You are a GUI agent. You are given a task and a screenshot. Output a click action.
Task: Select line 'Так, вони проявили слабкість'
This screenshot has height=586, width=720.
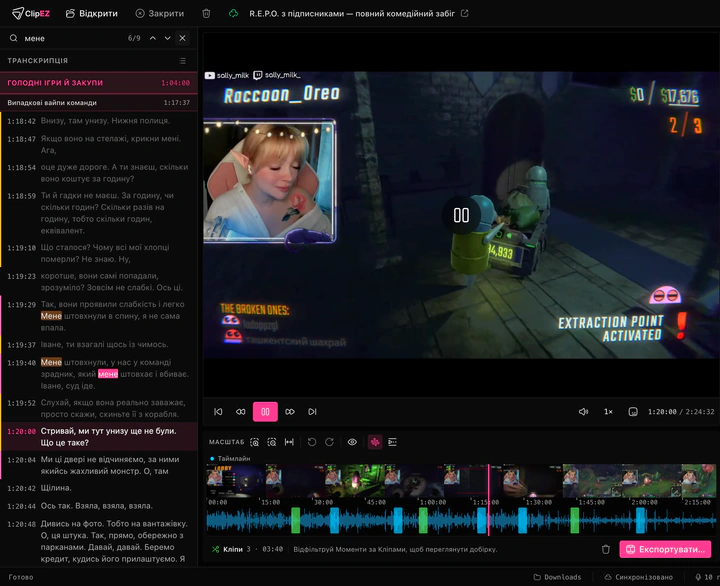pos(99,316)
